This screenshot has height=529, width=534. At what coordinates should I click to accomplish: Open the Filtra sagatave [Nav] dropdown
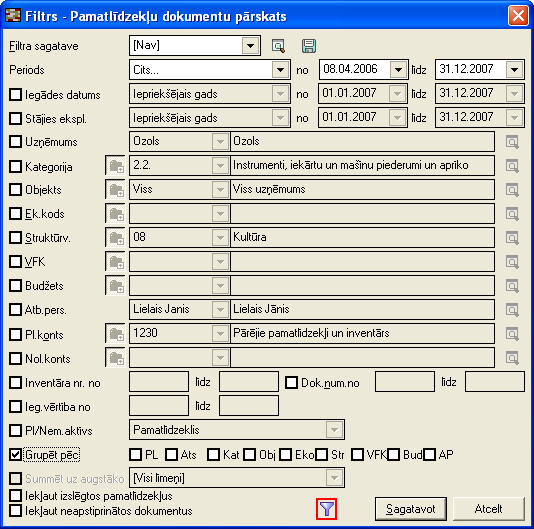(250, 45)
